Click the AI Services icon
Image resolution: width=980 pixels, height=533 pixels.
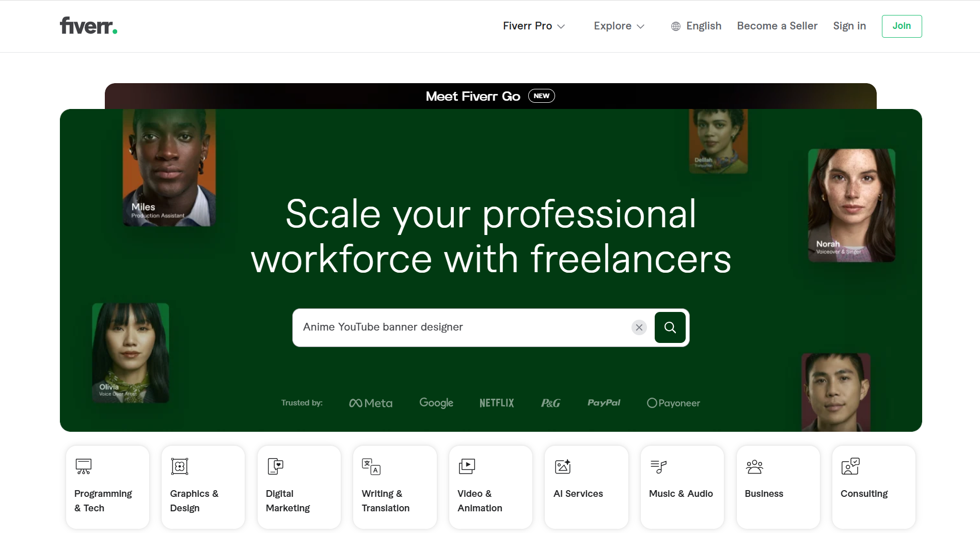(x=563, y=466)
